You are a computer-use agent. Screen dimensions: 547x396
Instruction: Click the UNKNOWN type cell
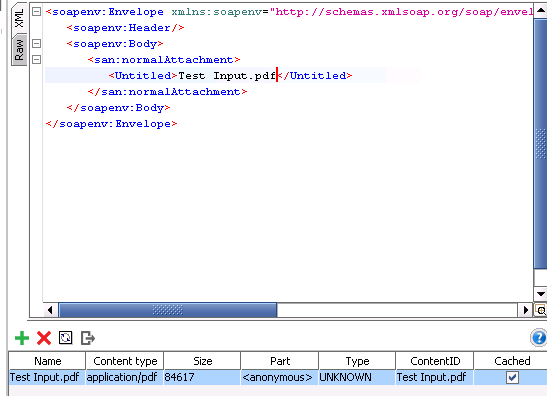click(x=357, y=378)
